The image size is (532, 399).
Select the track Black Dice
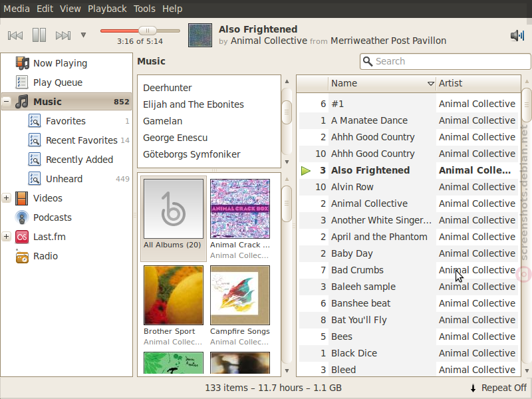[408, 353]
